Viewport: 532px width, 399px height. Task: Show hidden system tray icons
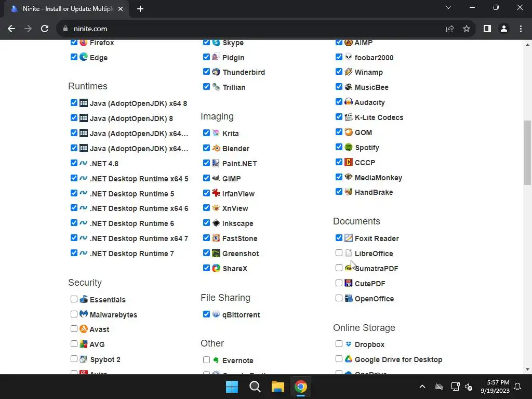point(422,387)
